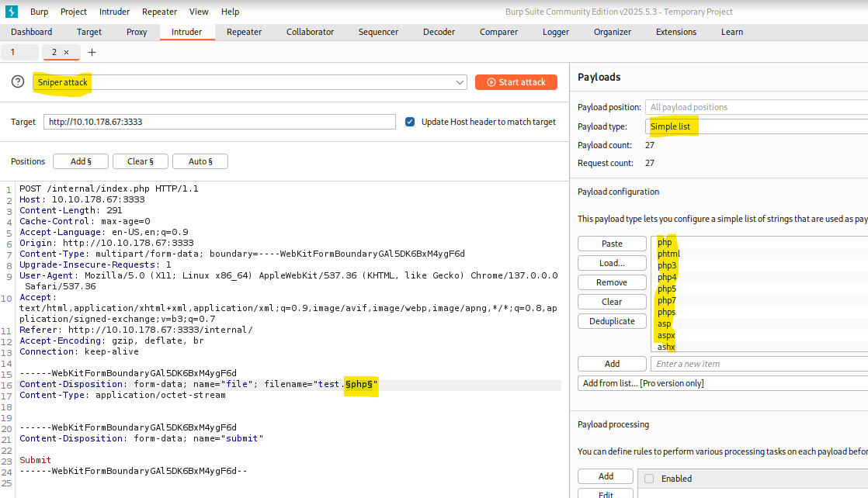The width and height of the screenshot is (868, 498).
Task: Open the Payload type Simple list dropdown
Action: pos(756,126)
